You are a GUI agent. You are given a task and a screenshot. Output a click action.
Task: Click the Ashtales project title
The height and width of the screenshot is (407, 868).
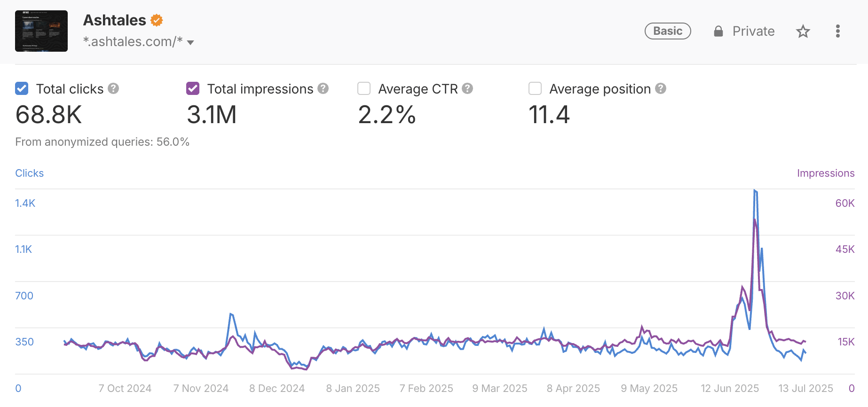coord(114,20)
